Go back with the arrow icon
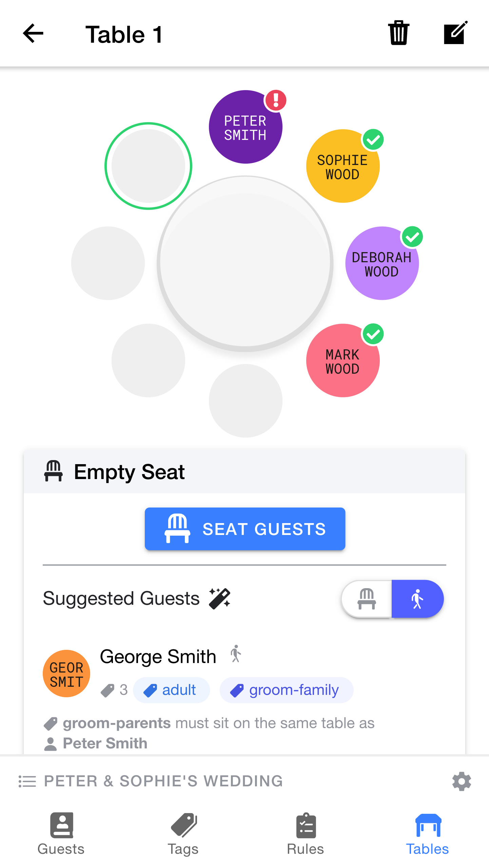This screenshot has width=489, height=868. (33, 34)
